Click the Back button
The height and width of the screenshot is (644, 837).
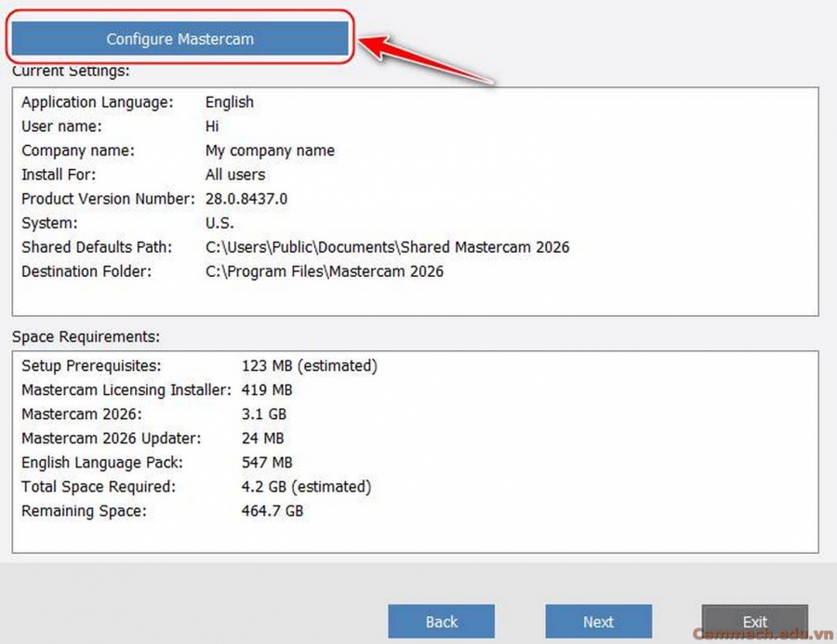pyautogui.click(x=442, y=622)
